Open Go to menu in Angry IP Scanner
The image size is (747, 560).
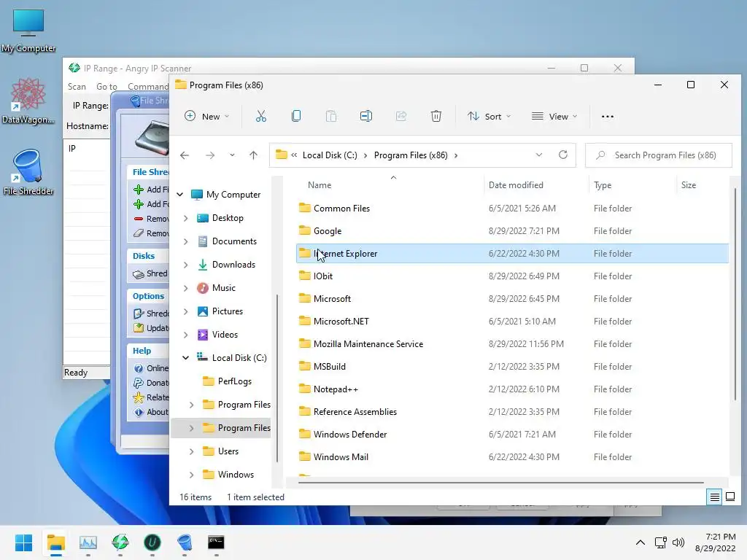(107, 86)
